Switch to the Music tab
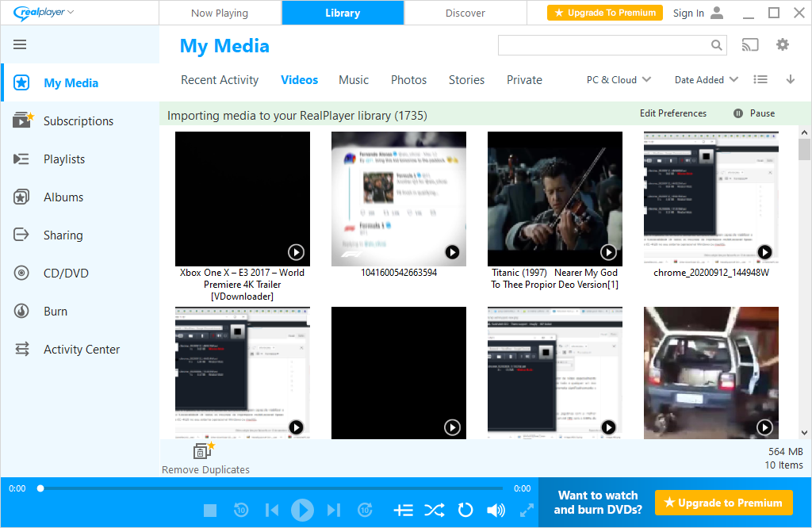 pyautogui.click(x=353, y=80)
